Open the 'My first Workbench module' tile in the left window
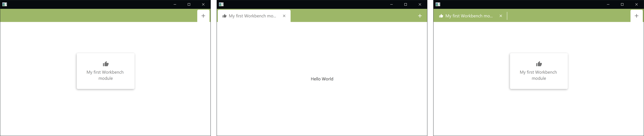Image resolution: width=644 pixels, height=136 pixels. pyautogui.click(x=105, y=75)
